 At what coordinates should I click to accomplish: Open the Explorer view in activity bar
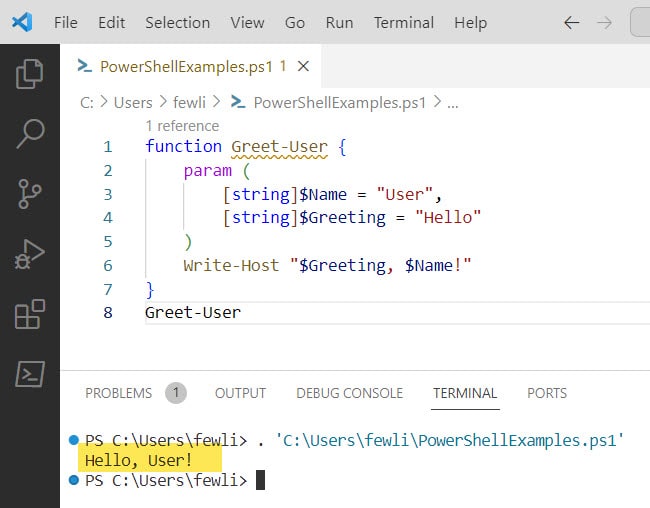pos(29,74)
